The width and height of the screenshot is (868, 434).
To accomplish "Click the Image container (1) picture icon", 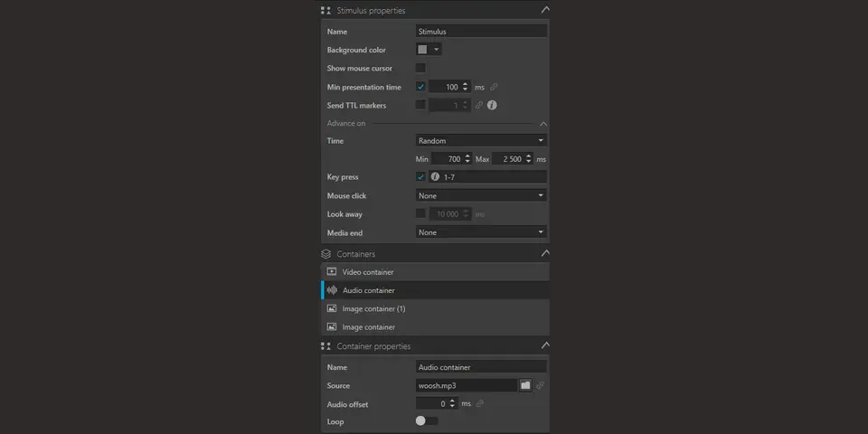I will 332,308.
